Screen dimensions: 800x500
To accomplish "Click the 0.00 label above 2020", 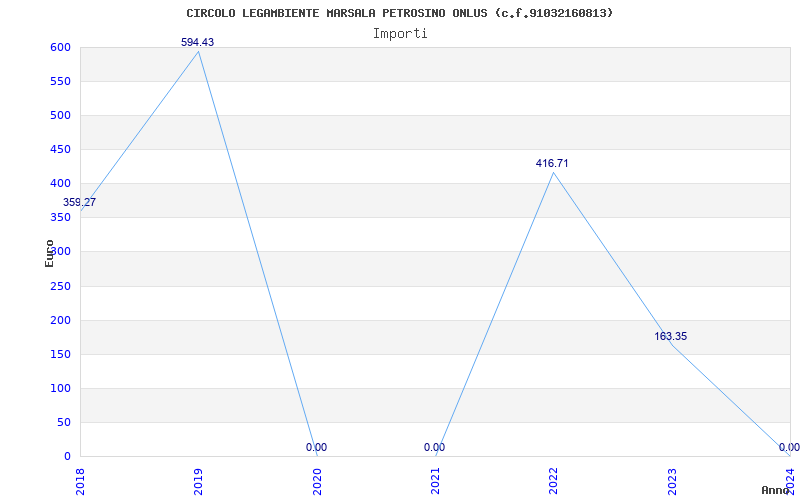I will click(316, 447).
